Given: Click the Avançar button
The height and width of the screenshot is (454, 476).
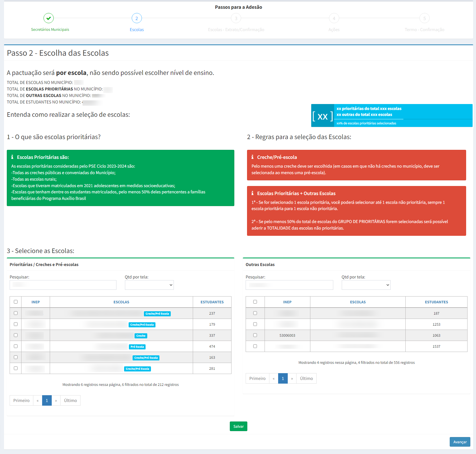Looking at the screenshot, I should (460, 442).
